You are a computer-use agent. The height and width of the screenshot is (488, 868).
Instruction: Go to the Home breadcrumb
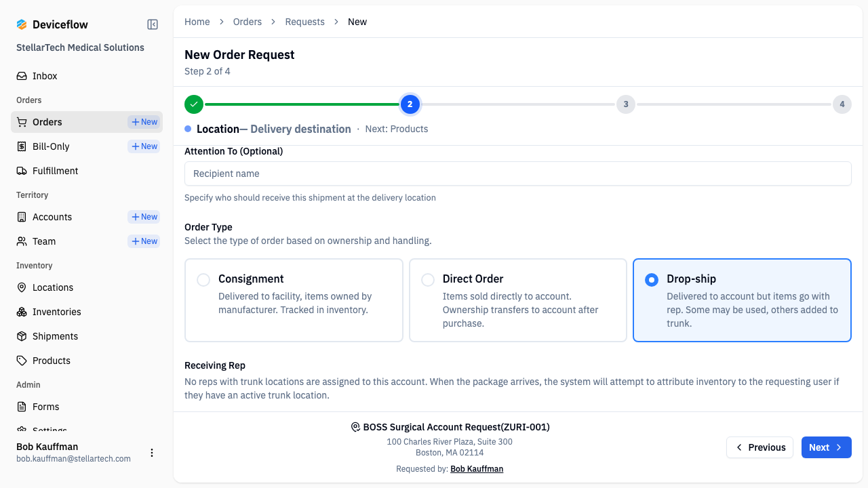[x=197, y=22]
